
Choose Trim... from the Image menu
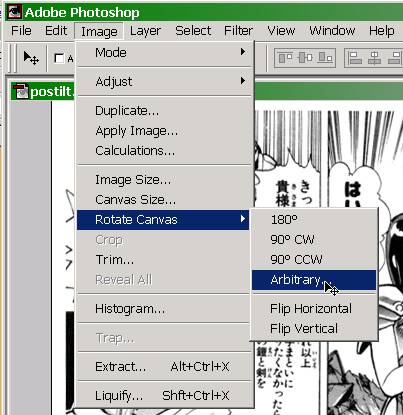[x=163, y=259]
